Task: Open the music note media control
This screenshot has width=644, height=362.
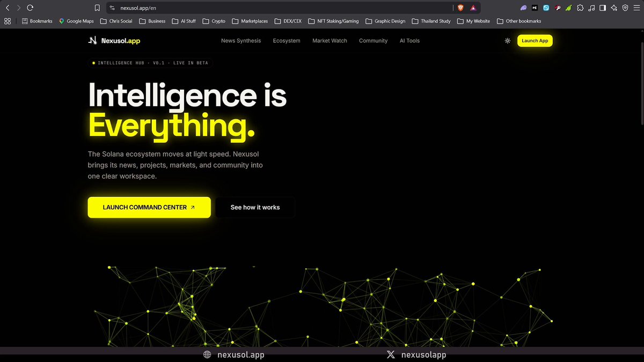Action: [591, 8]
